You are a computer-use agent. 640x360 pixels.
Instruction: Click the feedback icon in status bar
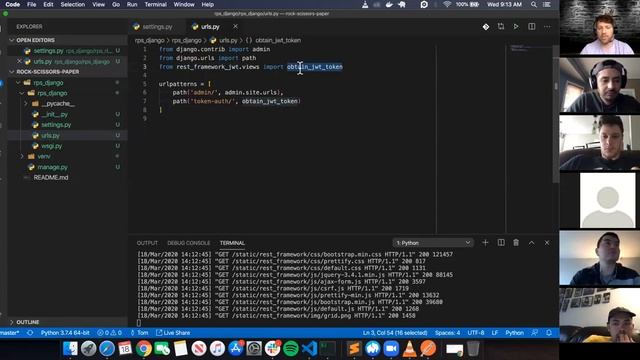tap(534, 333)
